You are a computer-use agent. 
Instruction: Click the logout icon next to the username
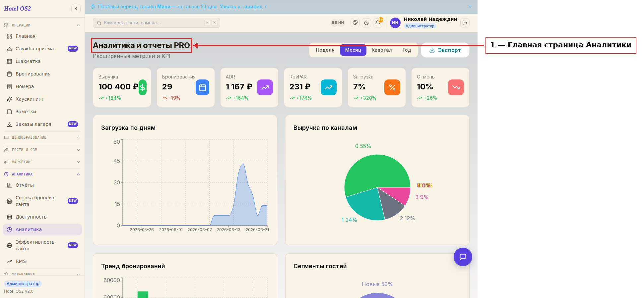465,23
